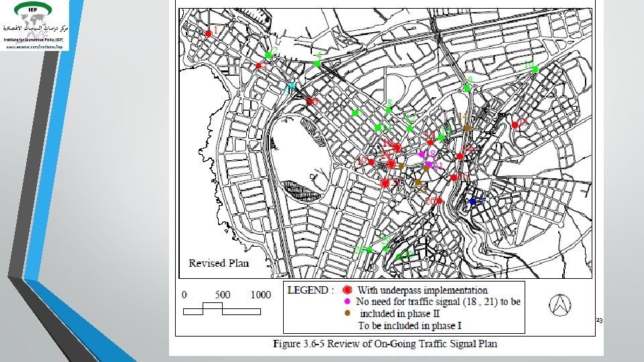The height and width of the screenshot is (362, 644).
Task: Select red marker number 3 on map
Action: pos(259,66)
